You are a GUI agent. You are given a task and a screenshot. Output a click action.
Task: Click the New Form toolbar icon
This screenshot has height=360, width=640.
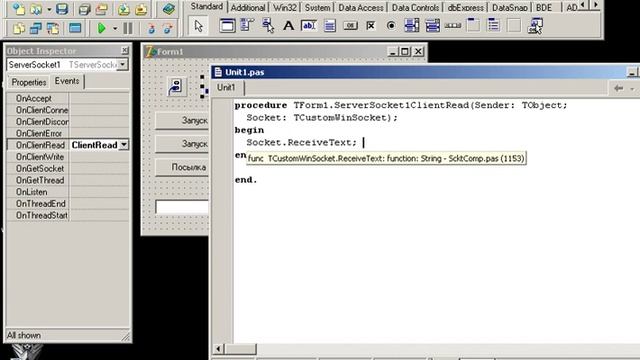(75, 28)
